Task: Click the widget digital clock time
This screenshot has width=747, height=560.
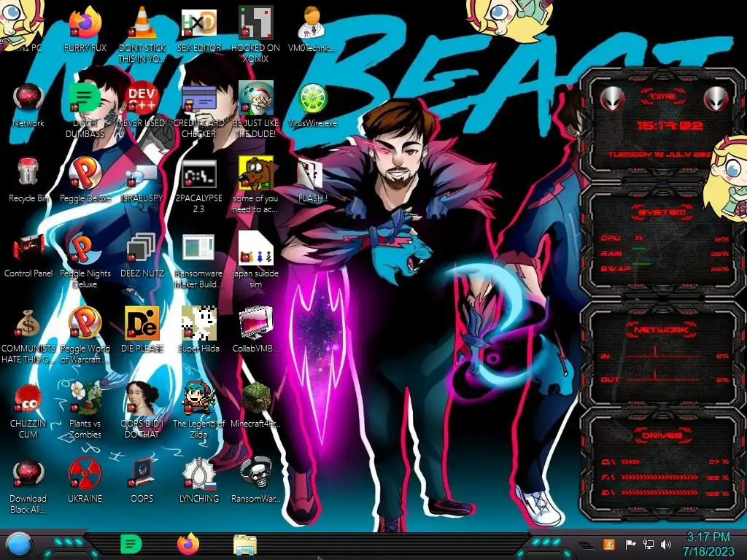Action: pyautogui.click(x=670, y=125)
